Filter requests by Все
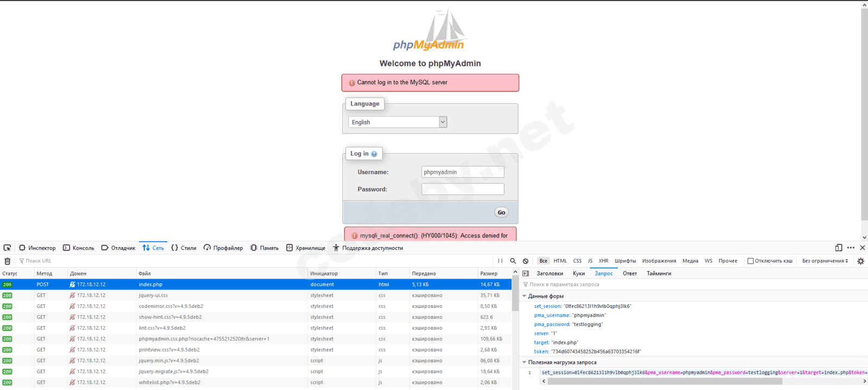868x390 pixels. [543, 261]
